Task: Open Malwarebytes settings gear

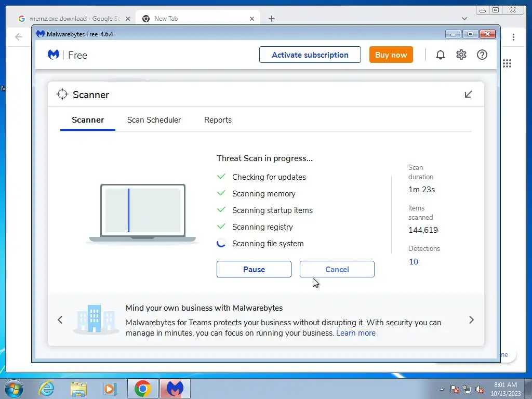Action: click(x=461, y=55)
